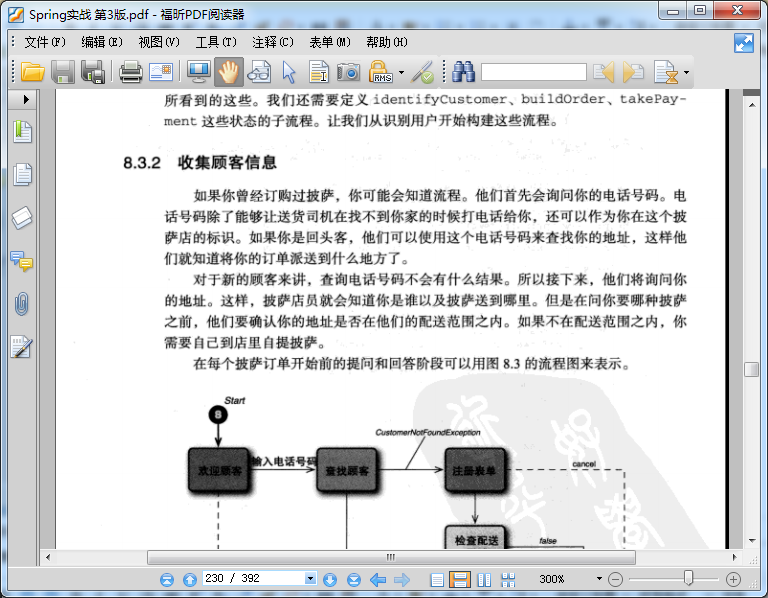Click the zoom out minus button

point(615,580)
